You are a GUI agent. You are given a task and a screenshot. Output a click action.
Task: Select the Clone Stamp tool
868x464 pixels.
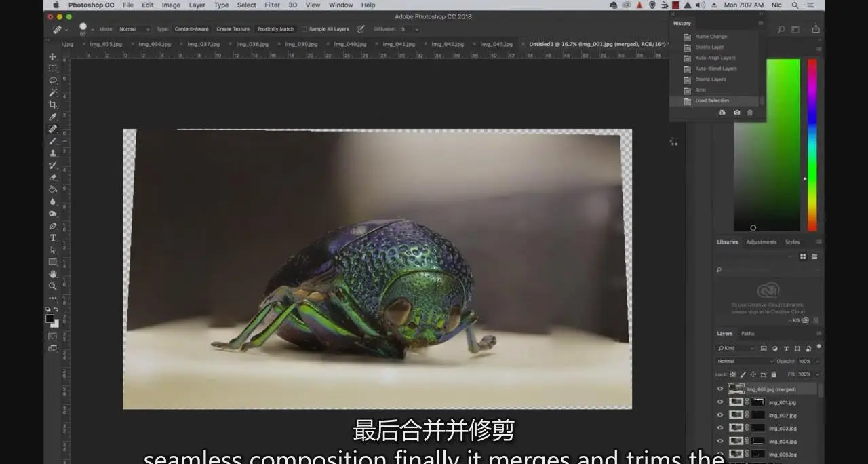pos(53,153)
